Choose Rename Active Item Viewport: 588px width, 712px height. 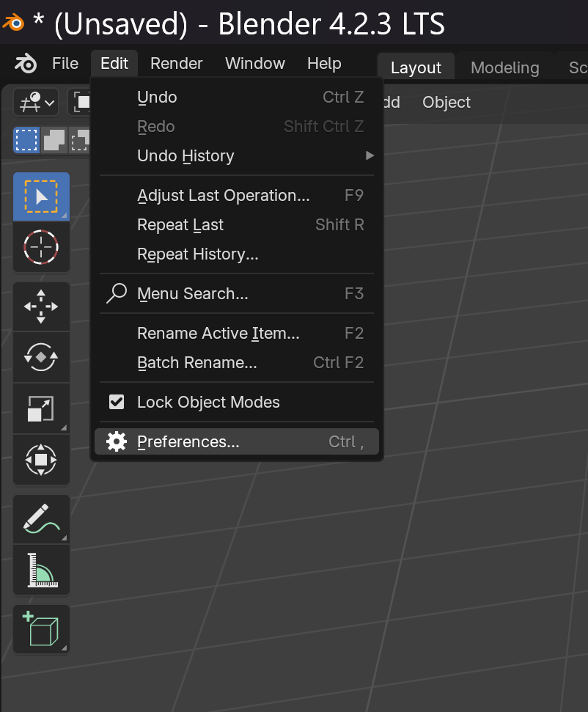pos(237,334)
